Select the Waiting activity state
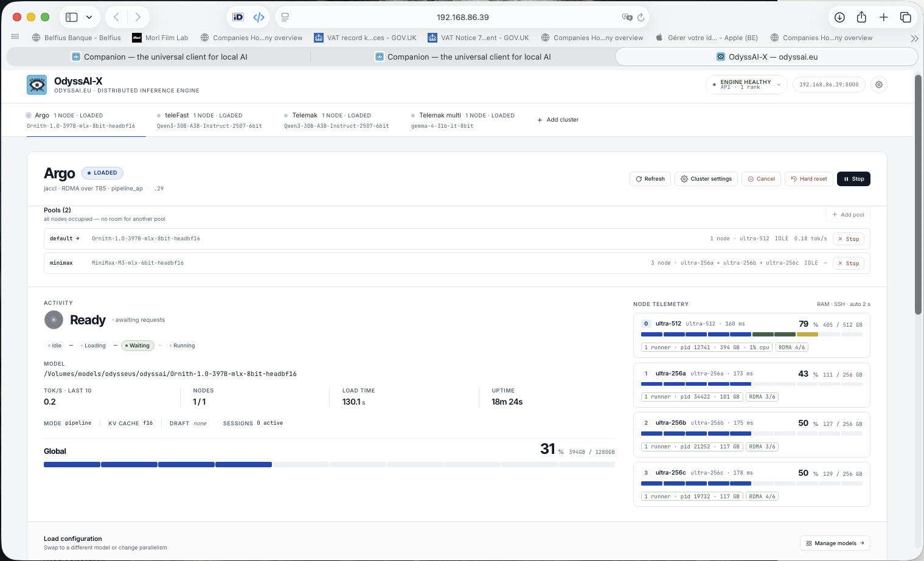This screenshot has width=924, height=561. tap(137, 346)
